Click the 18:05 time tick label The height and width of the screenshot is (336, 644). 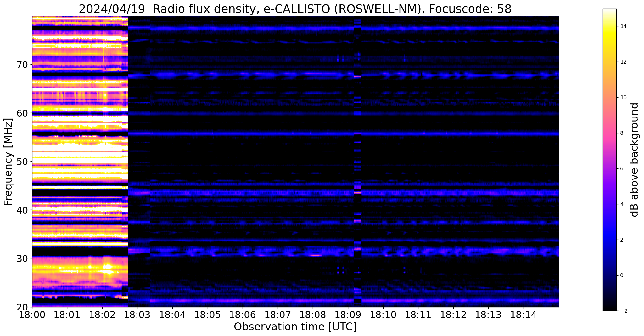pos(208,315)
